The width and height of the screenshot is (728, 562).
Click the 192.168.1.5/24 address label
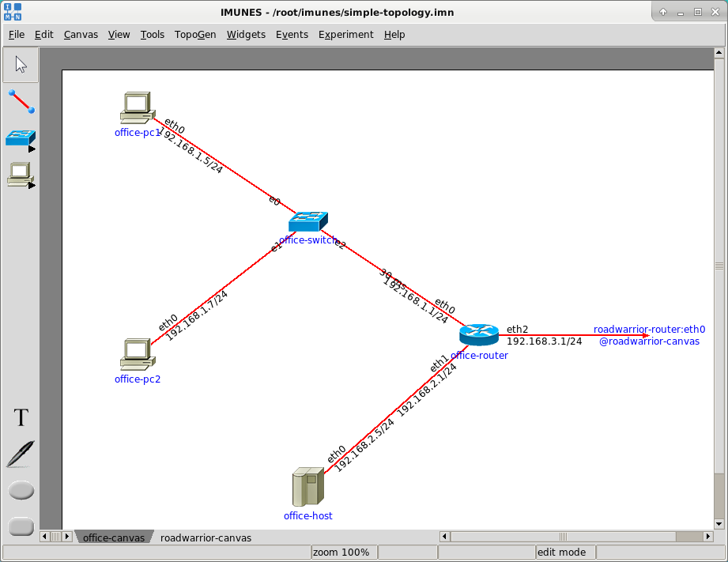click(190, 150)
